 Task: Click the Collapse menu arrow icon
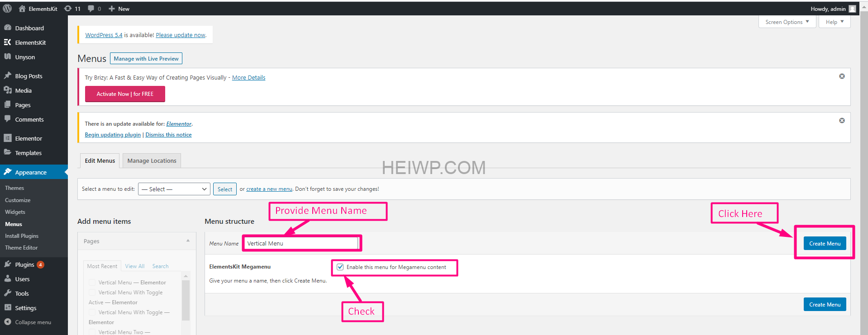8,322
